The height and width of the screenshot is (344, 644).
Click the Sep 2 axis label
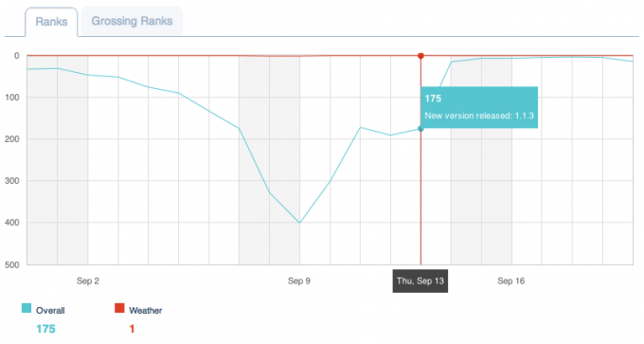(x=87, y=281)
